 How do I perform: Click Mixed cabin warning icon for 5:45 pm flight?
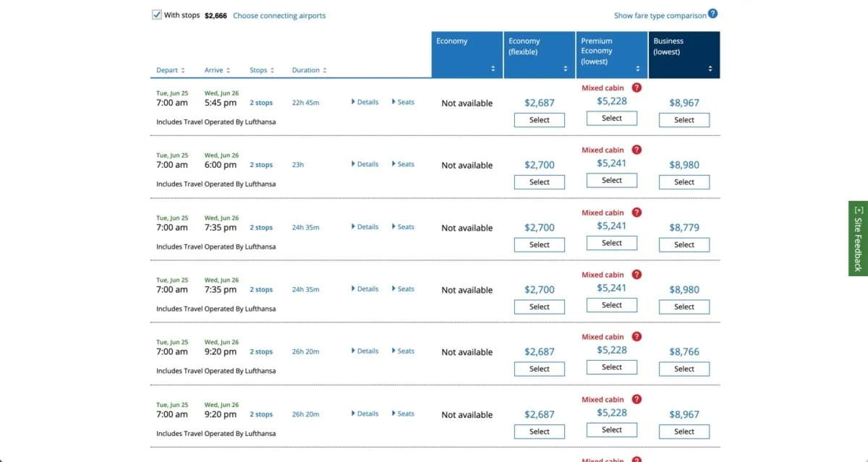637,87
